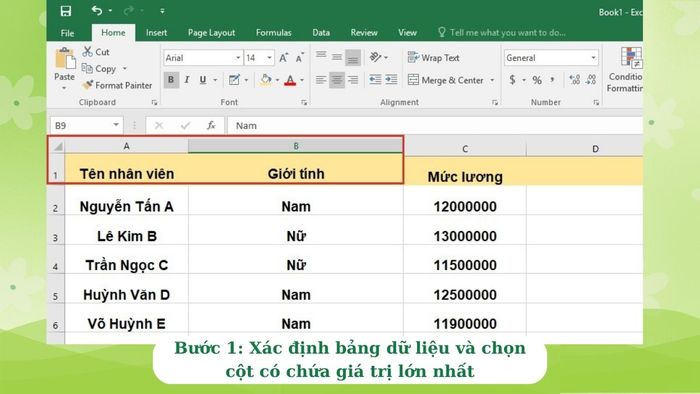Click the Borders icon
This screenshot has height=394, width=700.
tap(234, 80)
